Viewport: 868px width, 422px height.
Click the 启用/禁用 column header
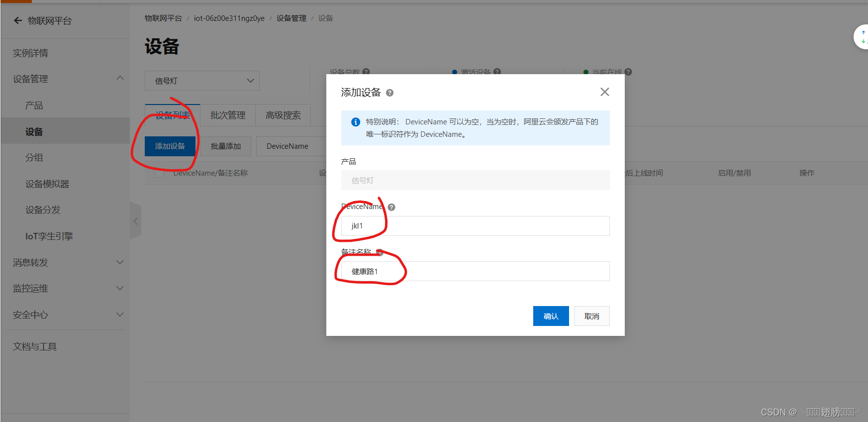734,173
